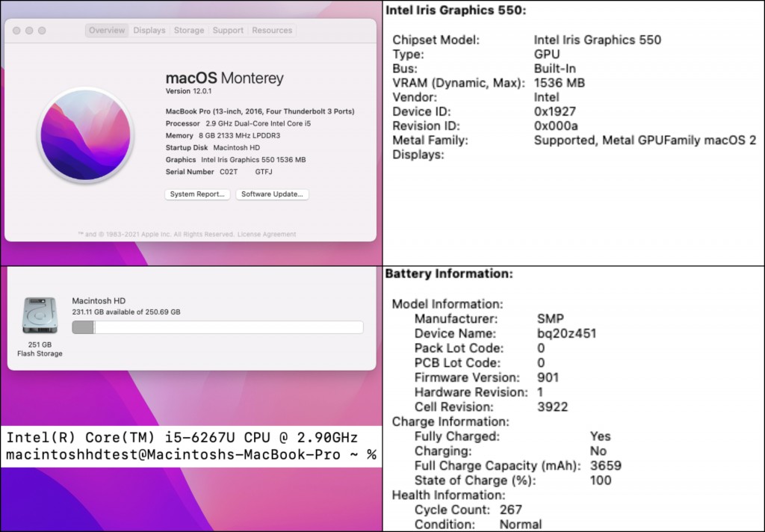Click the Metal Family value "Supported, Metal GPUFamily macOS 2"
The image size is (765, 532).
click(x=645, y=140)
